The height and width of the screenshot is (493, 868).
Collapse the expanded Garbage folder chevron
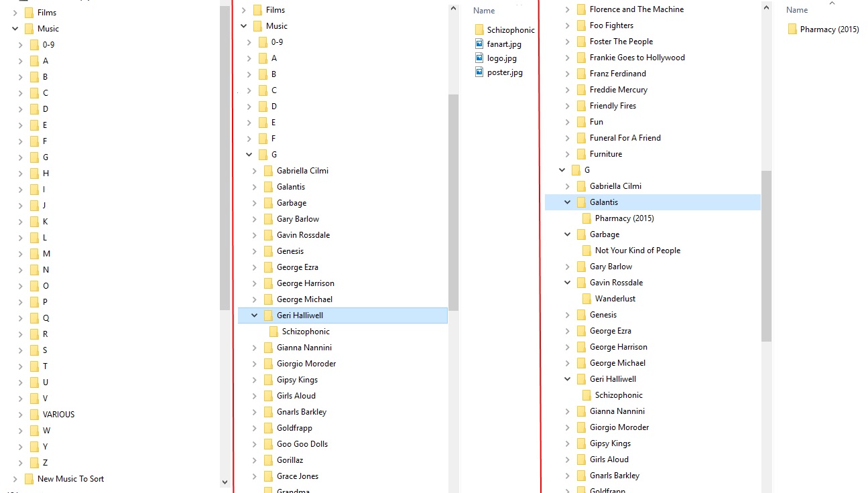567,234
